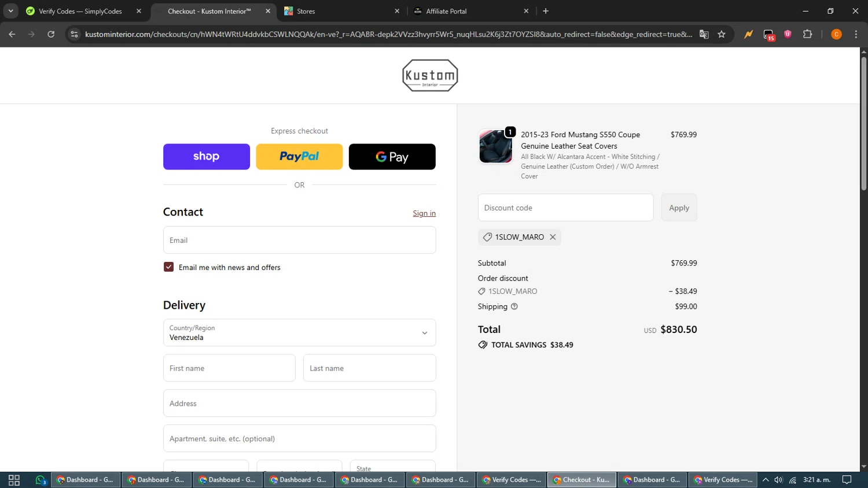Viewport: 868px width, 488px height.
Task: Click the Kustom Interior logo
Action: (x=430, y=75)
